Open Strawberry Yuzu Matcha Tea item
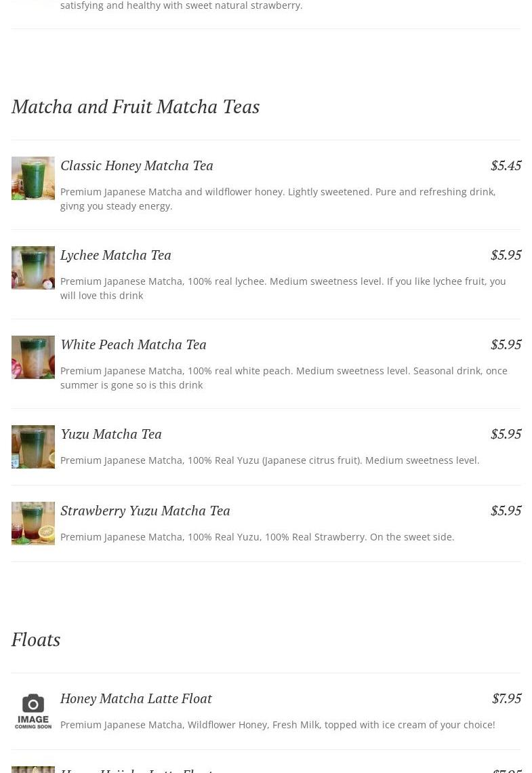Image resolution: width=532 pixels, height=773 pixels. (x=145, y=511)
